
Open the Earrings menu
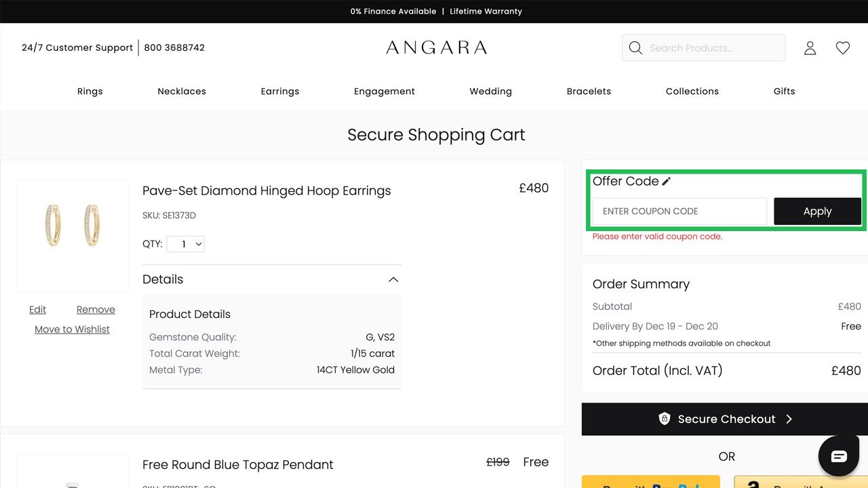280,91
